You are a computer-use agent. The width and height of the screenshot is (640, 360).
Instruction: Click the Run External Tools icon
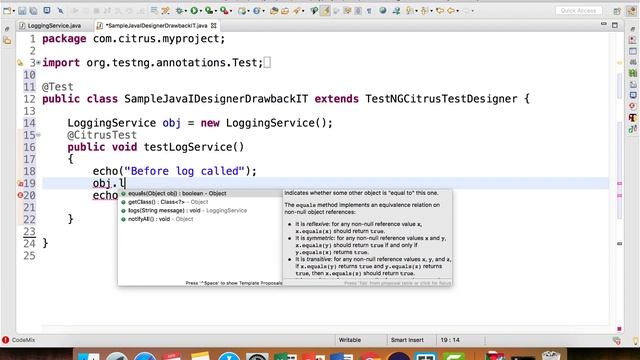[x=224, y=11]
